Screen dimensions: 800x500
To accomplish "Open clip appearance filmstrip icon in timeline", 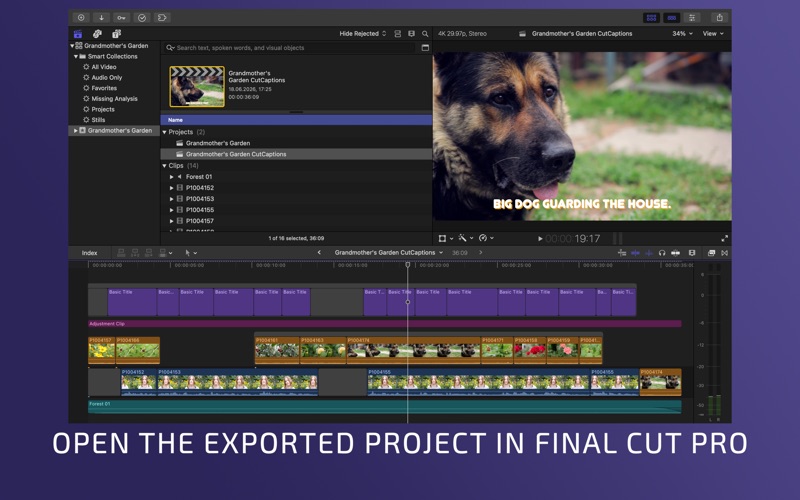I will (x=692, y=253).
